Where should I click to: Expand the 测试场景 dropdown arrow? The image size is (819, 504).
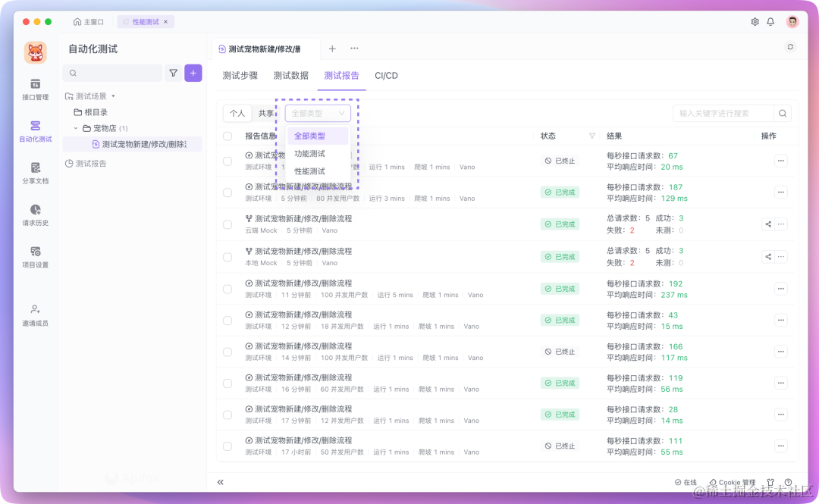click(x=113, y=96)
